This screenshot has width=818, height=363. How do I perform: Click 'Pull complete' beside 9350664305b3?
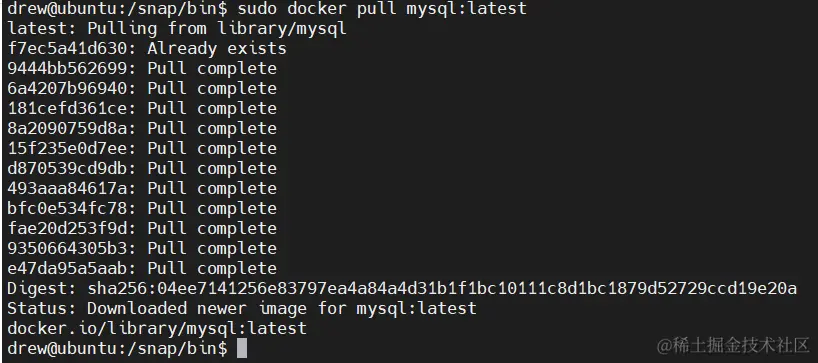point(212,248)
